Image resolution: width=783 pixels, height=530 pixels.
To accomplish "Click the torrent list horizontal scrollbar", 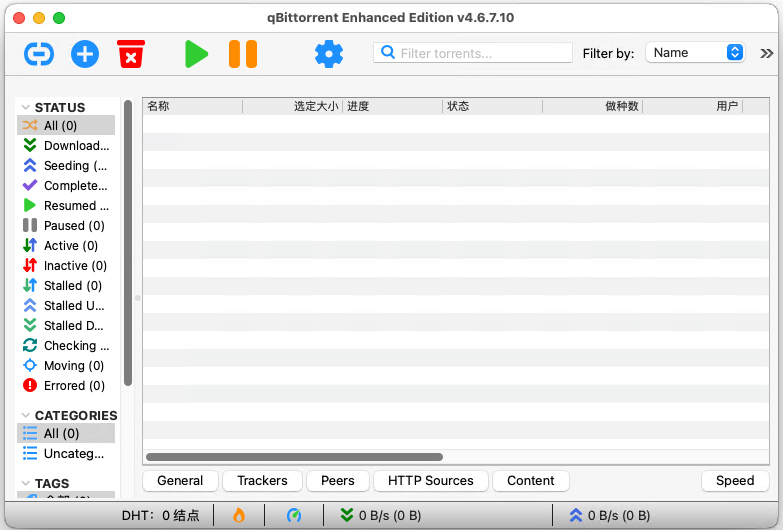I will pos(294,457).
